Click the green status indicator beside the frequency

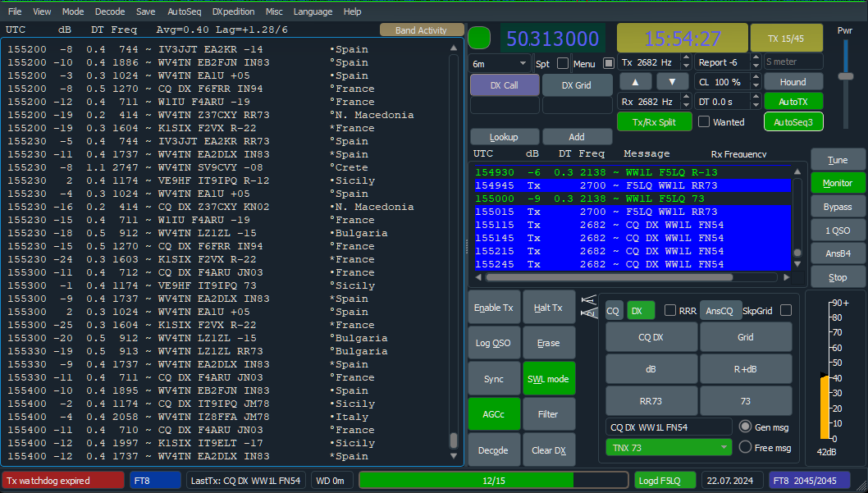pos(479,39)
